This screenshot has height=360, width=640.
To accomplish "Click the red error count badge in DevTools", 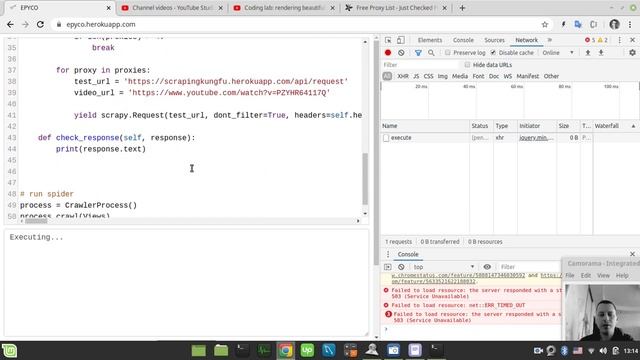I will click(x=590, y=40).
